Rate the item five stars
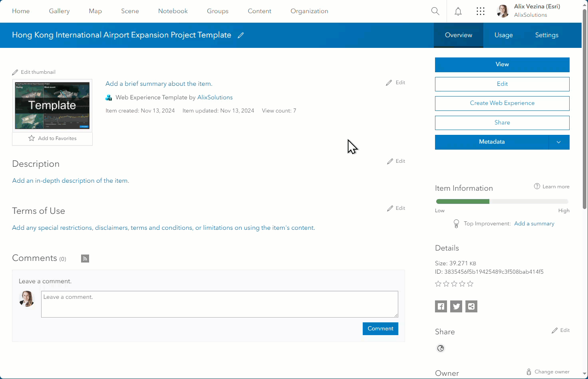The image size is (588, 379). [x=470, y=284]
